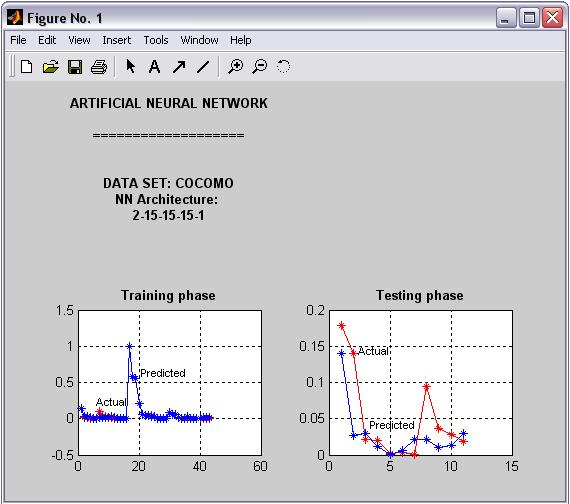The width and height of the screenshot is (570, 504).
Task: Open the Help menu
Action: point(240,40)
